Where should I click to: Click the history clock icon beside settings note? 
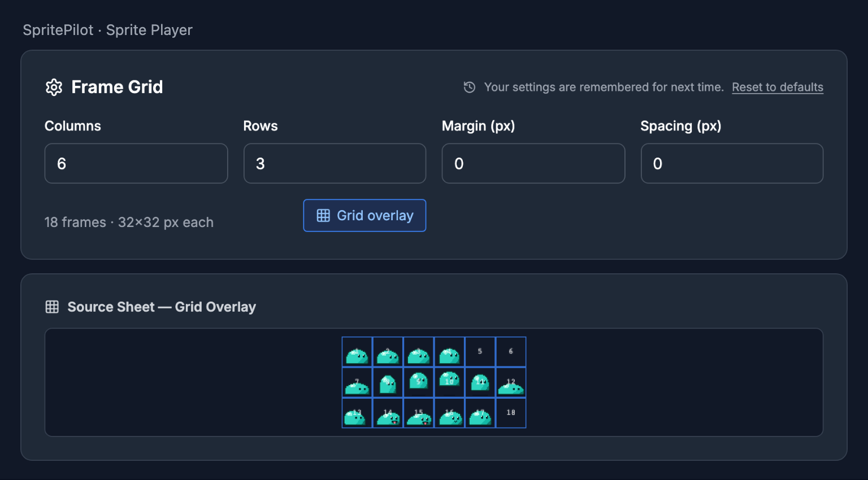tap(470, 87)
